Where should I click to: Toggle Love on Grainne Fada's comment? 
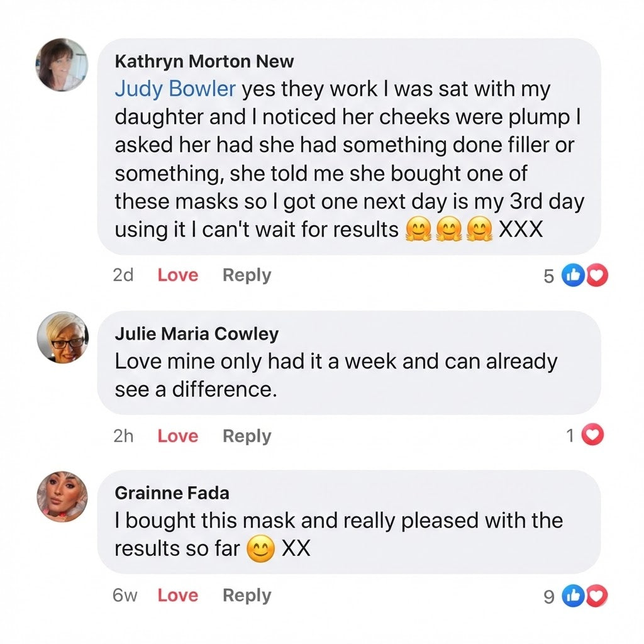[x=177, y=596]
